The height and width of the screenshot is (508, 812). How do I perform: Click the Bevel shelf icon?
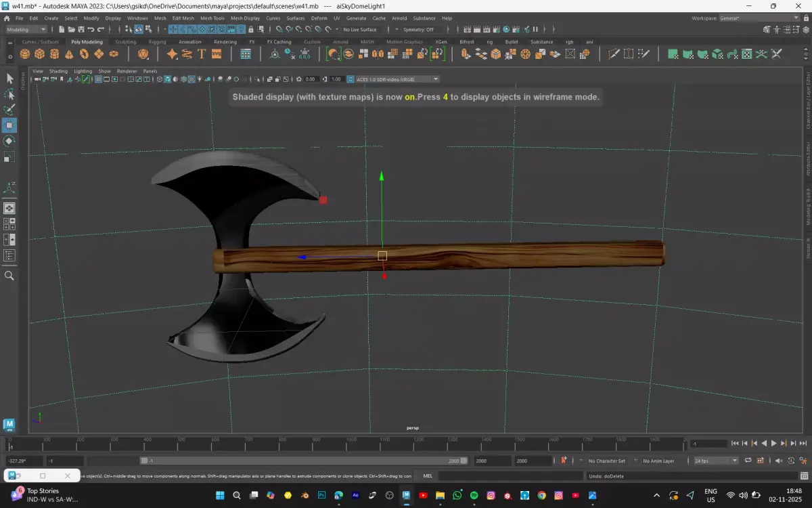(495, 54)
